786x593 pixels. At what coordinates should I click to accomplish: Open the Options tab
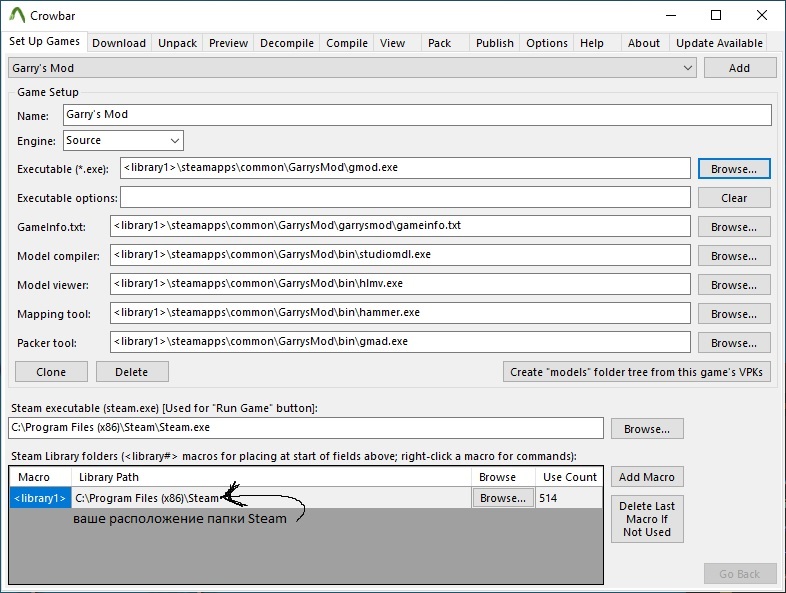[547, 43]
